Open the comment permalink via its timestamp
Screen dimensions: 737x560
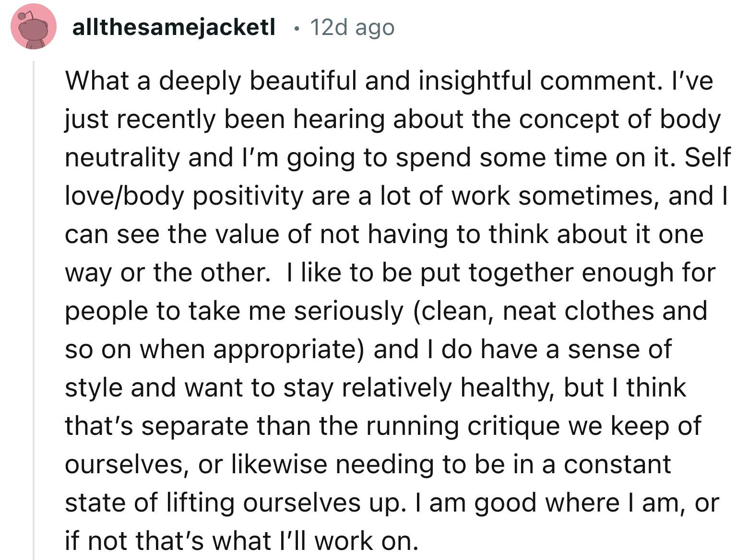pos(352,27)
